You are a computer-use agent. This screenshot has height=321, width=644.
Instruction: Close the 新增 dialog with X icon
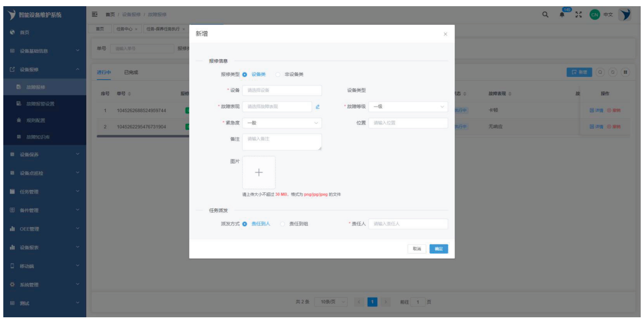445,34
